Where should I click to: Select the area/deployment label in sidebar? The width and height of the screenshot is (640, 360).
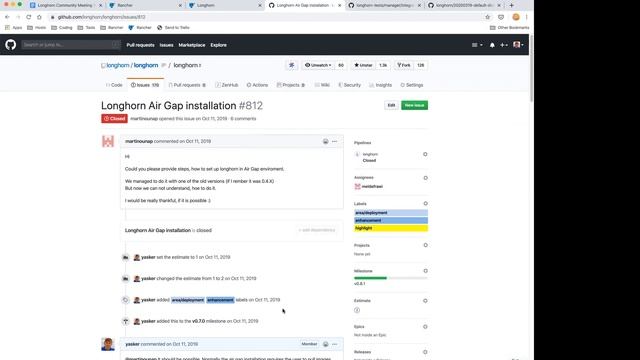[391, 213]
